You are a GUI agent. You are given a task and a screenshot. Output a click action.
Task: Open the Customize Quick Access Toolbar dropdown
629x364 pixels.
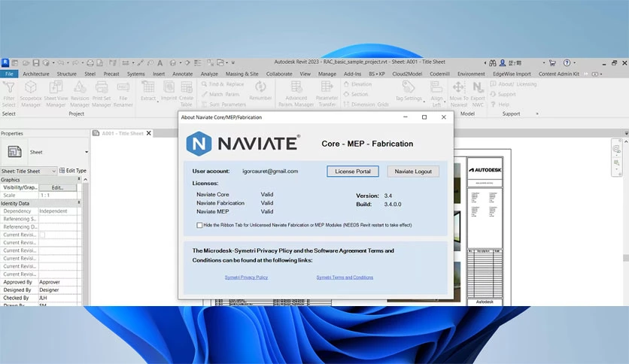click(233, 63)
